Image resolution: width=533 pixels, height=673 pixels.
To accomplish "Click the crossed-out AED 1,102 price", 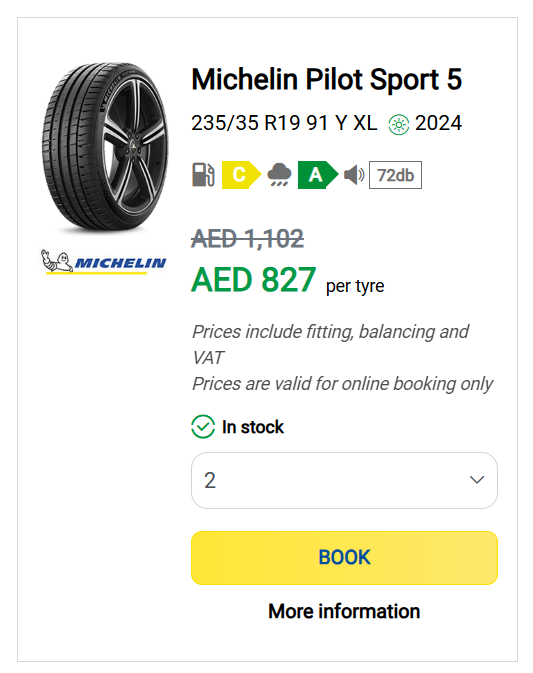I will 248,239.
